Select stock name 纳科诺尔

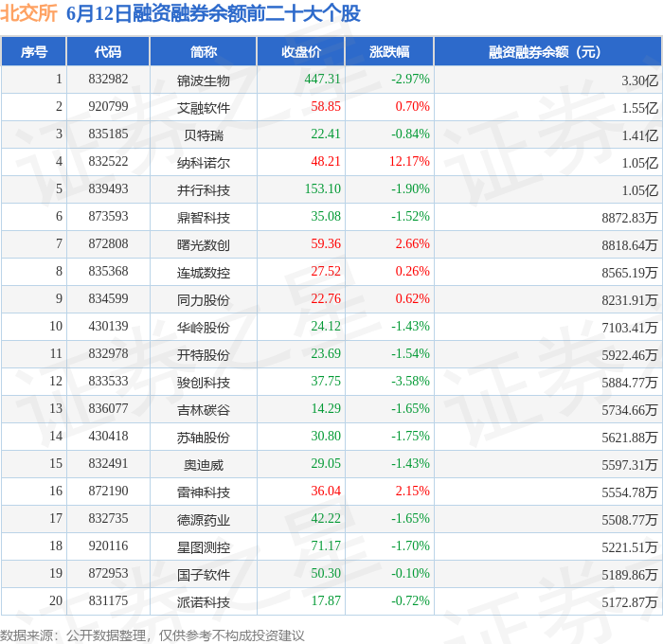tap(204, 163)
